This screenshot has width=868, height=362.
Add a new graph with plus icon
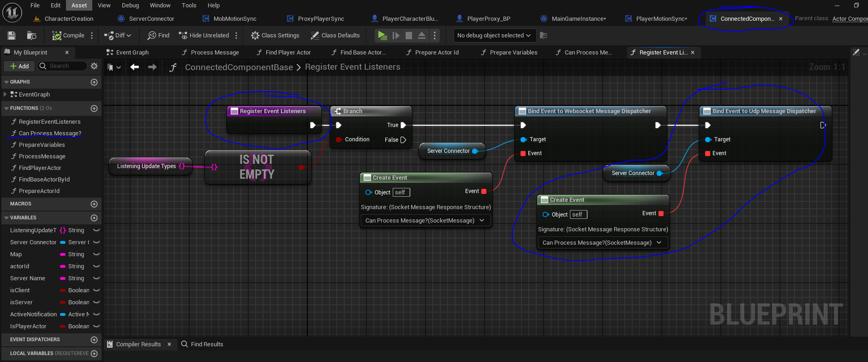pos(94,82)
